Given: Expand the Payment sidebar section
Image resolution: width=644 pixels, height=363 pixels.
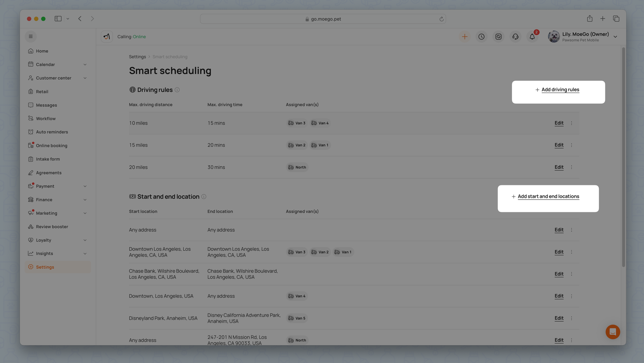Looking at the screenshot, I should point(85,186).
